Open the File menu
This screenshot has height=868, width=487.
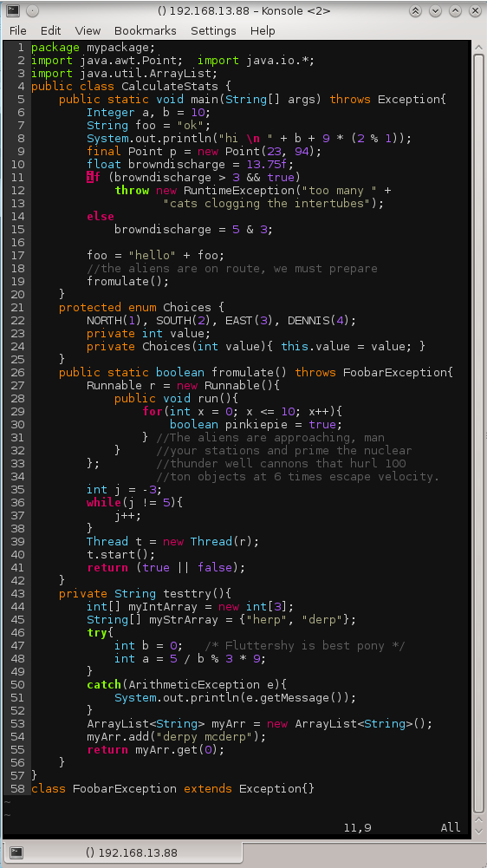[17, 31]
